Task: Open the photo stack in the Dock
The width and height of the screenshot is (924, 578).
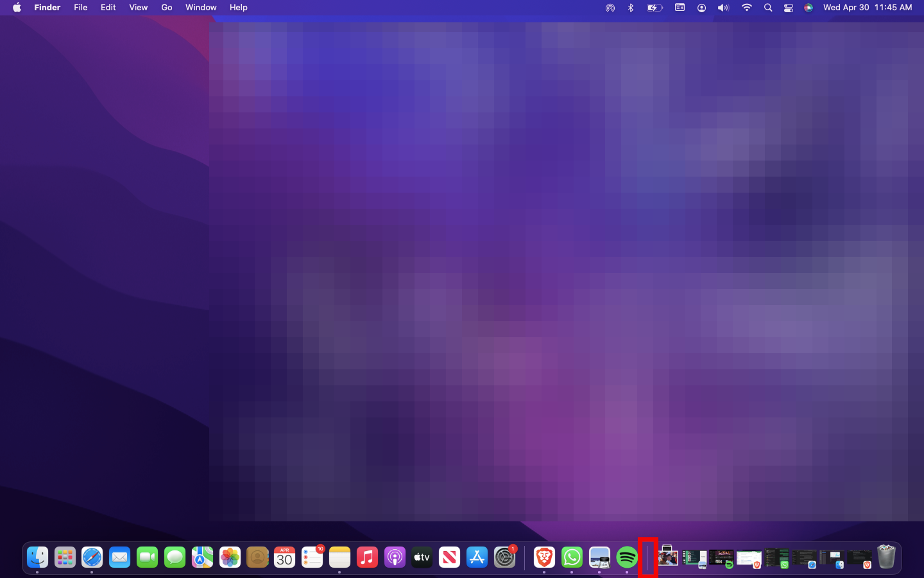Action: click(667, 556)
